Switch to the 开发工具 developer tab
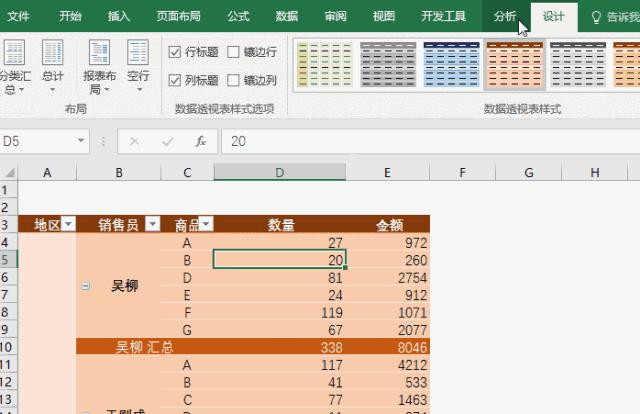The width and height of the screenshot is (640, 414). pyautogui.click(x=444, y=16)
